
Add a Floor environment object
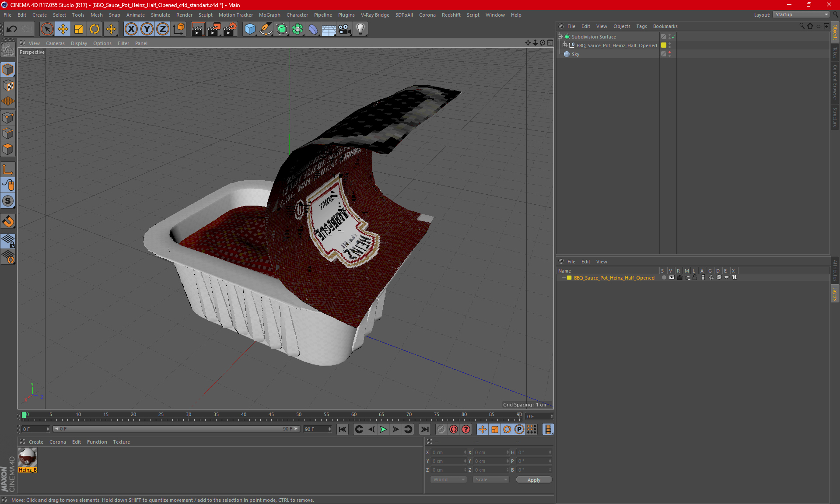click(329, 29)
